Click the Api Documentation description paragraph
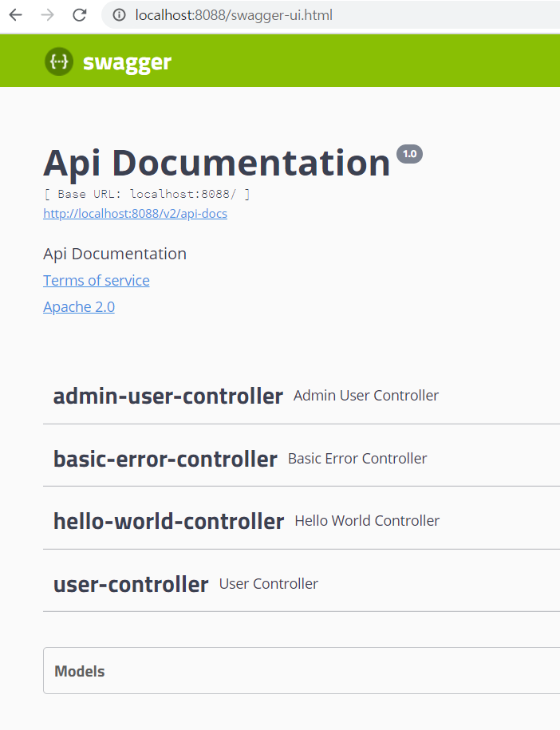The width and height of the screenshot is (560, 730). (115, 254)
